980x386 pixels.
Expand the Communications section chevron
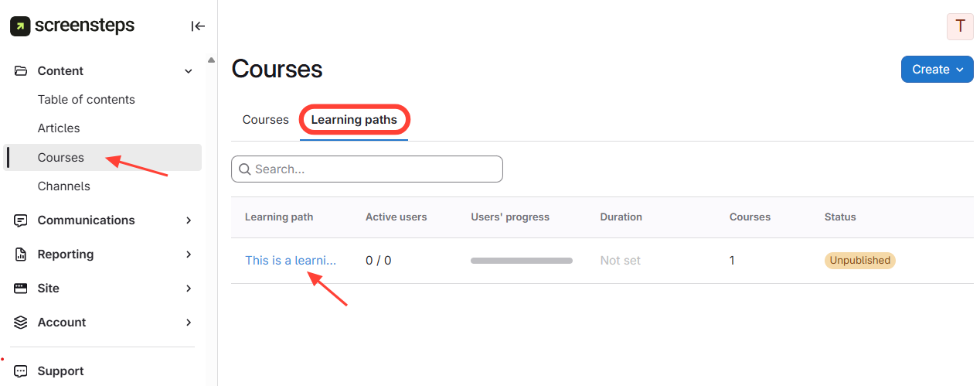pyautogui.click(x=188, y=220)
